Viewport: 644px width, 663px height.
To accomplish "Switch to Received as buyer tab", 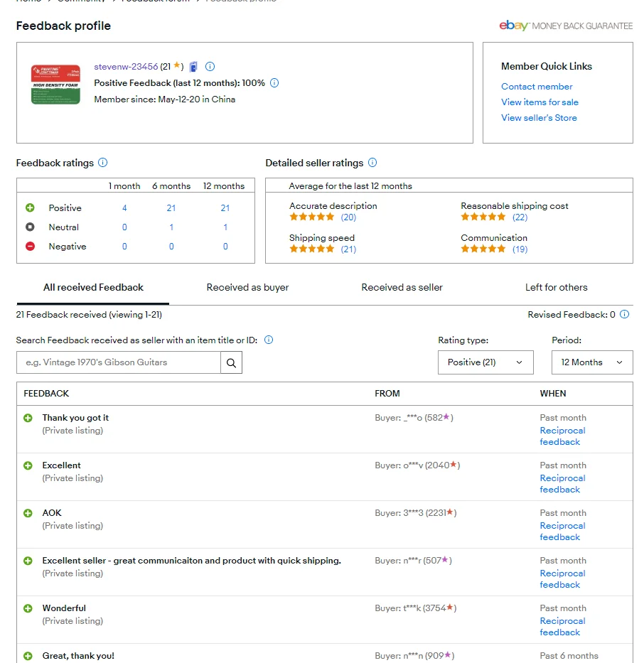I will (x=247, y=288).
